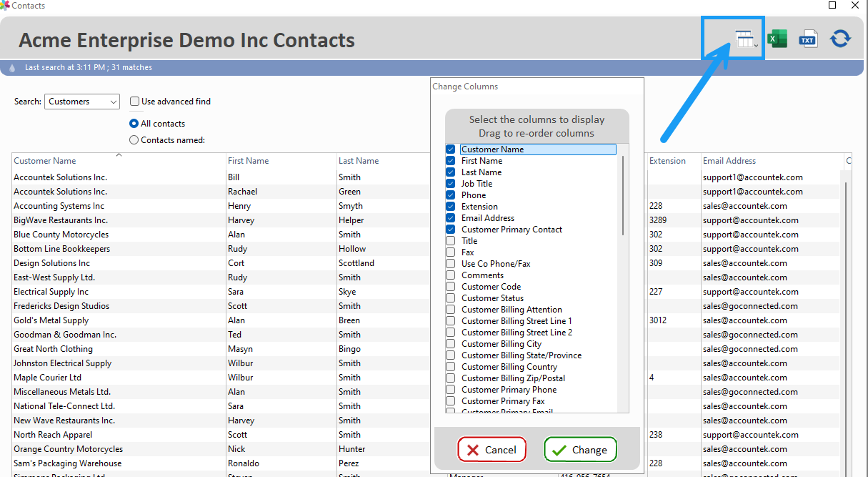868x477 pixels.
Task: Uncheck the Extension column checkbox
Action: tap(451, 207)
